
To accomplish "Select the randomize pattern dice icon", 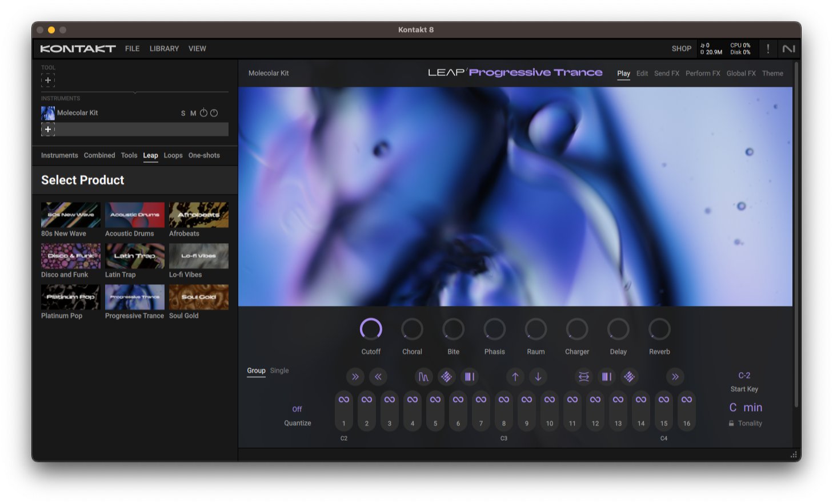I will (x=446, y=377).
